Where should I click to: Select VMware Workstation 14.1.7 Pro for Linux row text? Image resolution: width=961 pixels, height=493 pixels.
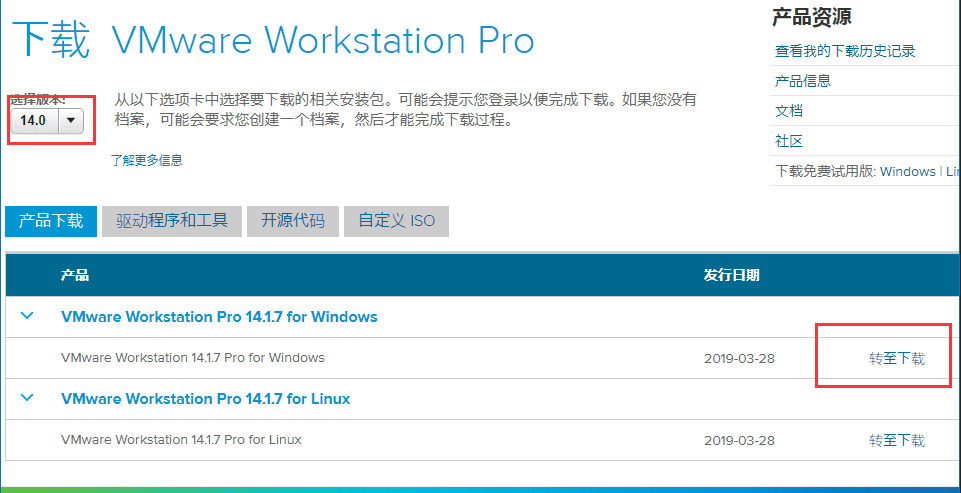pos(181,440)
